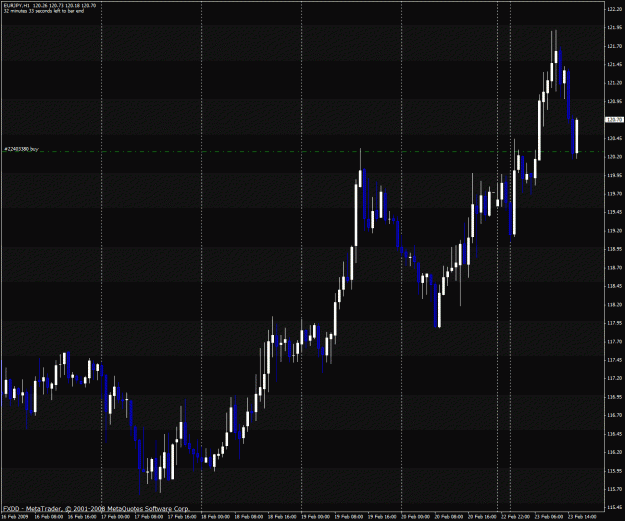Click the 115.95 price axis label
625x521 pixels.
pyautogui.click(x=614, y=471)
